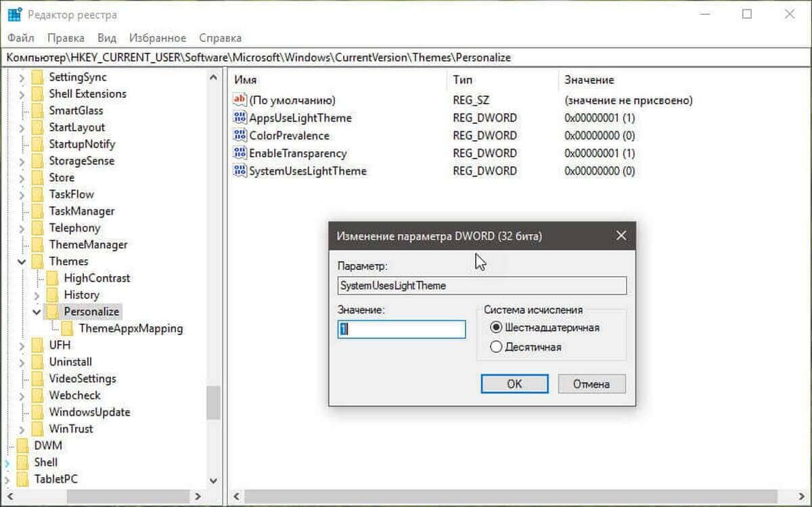The width and height of the screenshot is (812, 507).
Task: Click the SystemUsesLightTheme DWORD icon
Action: [x=240, y=171]
